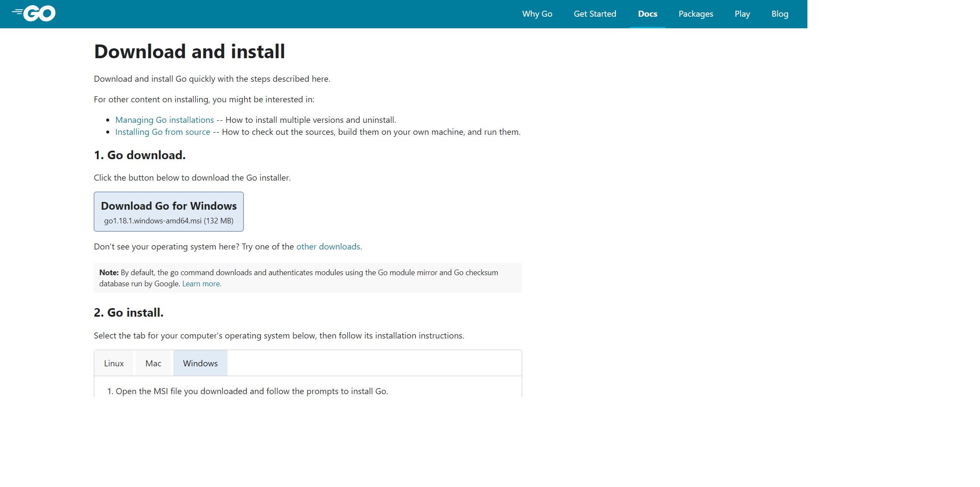980x487 pixels.
Task: Click the Select the tab for your computer's text
Action: tap(279, 336)
